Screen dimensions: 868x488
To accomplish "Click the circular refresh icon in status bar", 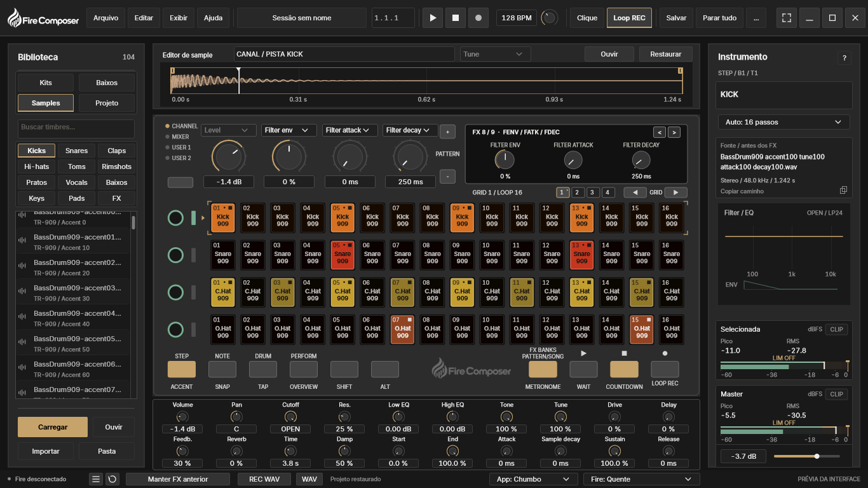I will [x=112, y=479].
